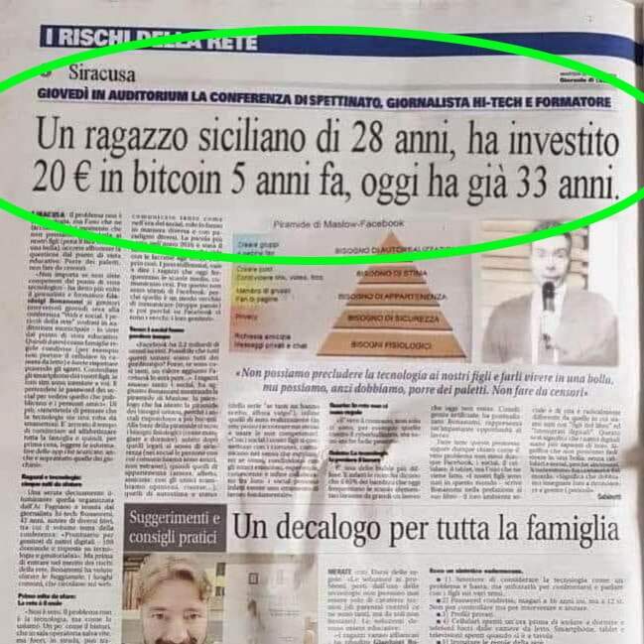644x644 pixels.
Task: Click the italic pull quote 'Non possiamo precludere la tecnologia'
Action: [425, 382]
